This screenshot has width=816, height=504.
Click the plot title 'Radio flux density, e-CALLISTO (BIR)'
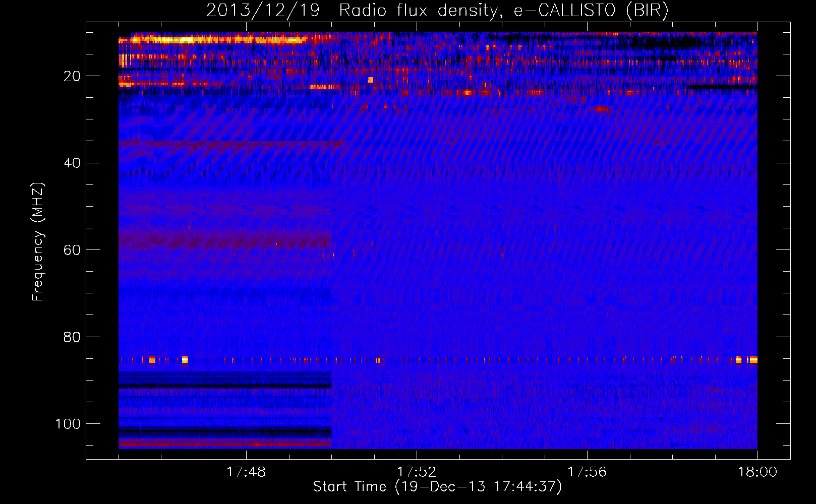click(x=503, y=10)
